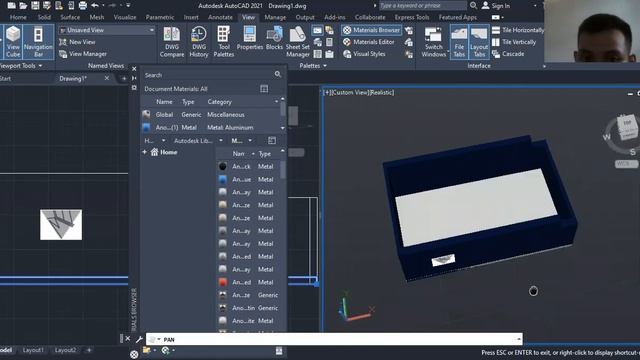Select the Ano...ite Metal material
The image size is (640, 360).
(248, 321)
